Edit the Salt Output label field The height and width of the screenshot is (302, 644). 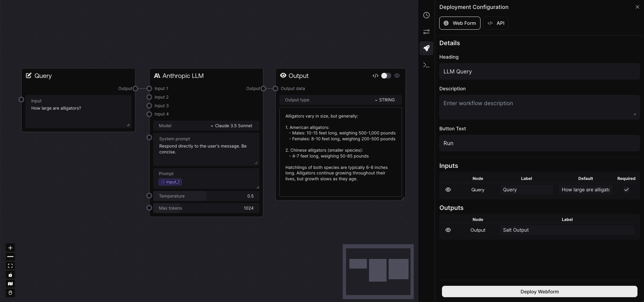click(567, 230)
